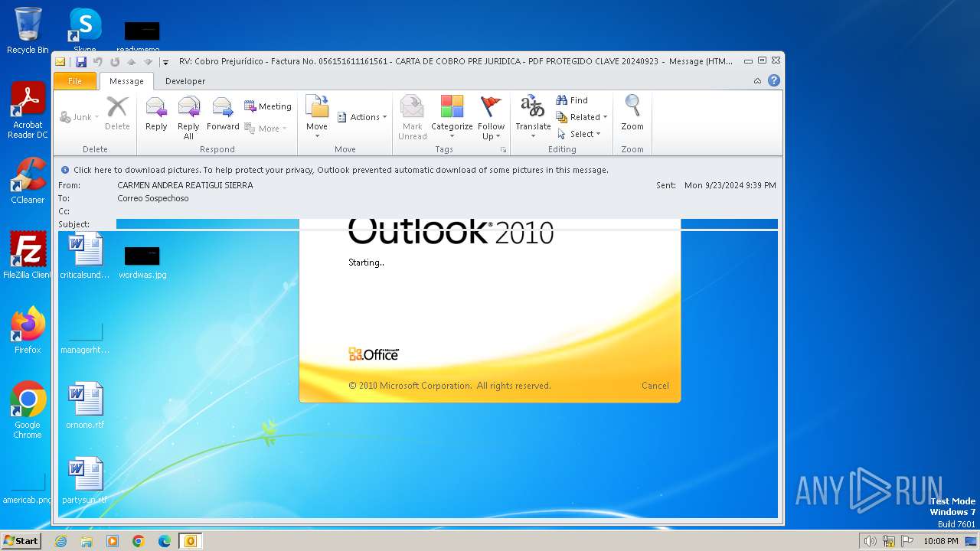The height and width of the screenshot is (551, 980).
Task: Select the CCleaner desktop icon
Action: [28, 181]
